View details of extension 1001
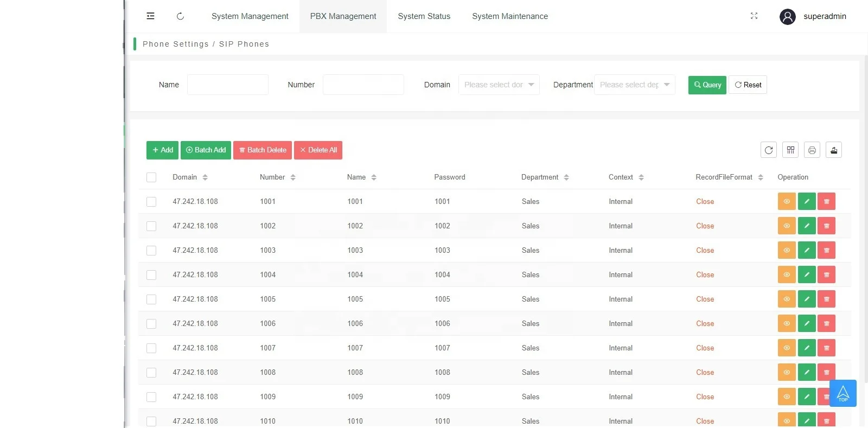 [x=787, y=201]
